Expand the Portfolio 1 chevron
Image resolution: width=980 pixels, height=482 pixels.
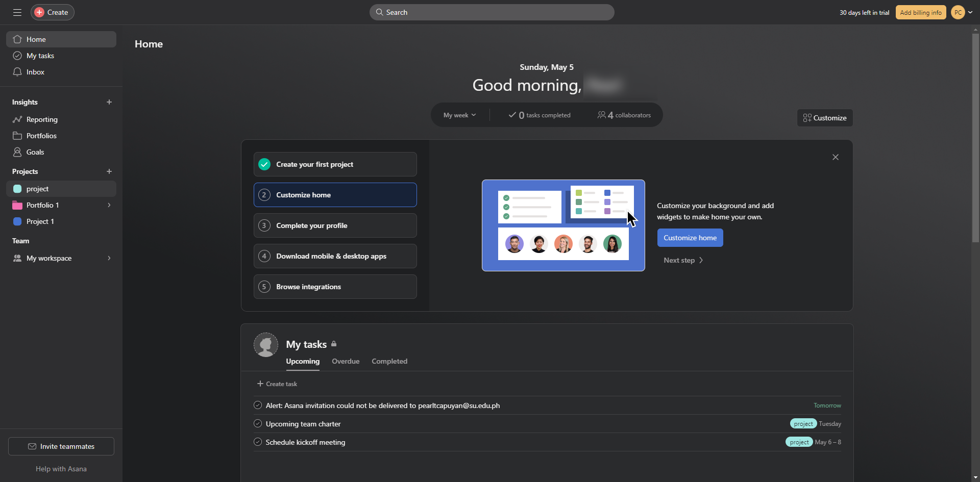[109, 205]
